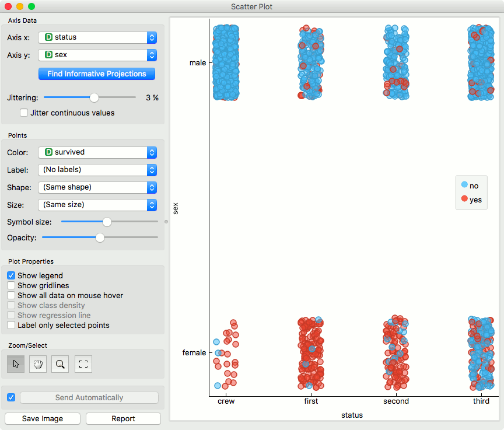Open the Axis y sex dropdown

(x=97, y=55)
